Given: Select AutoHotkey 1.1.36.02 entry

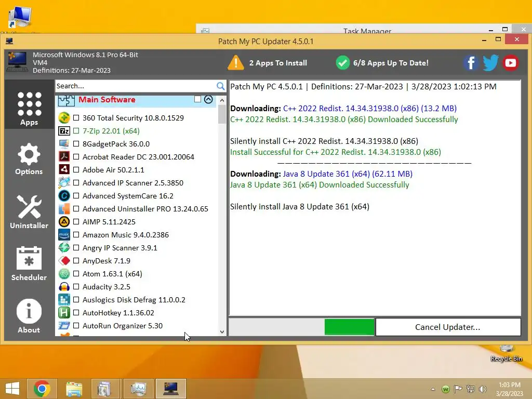Looking at the screenshot, I should (x=118, y=313).
